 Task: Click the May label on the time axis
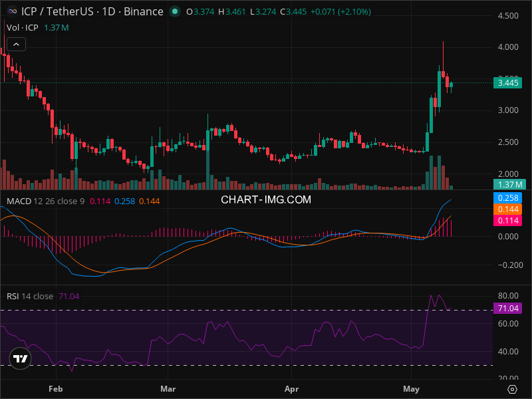[x=411, y=389]
